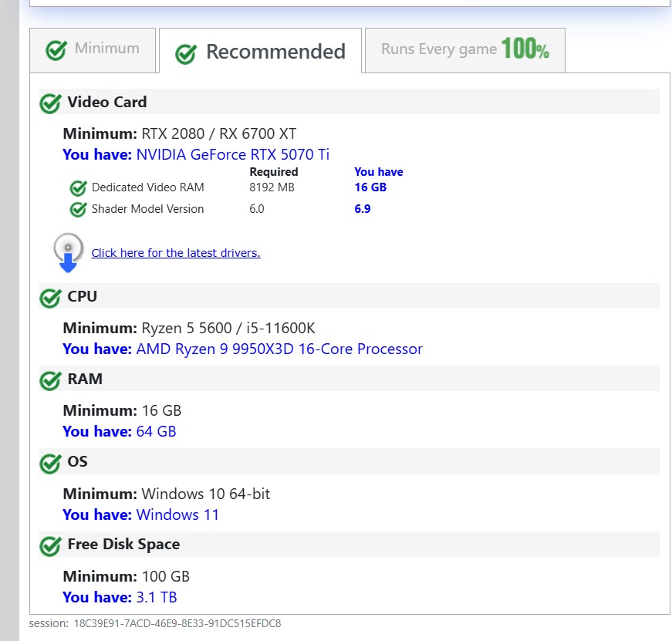Image resolution: width=672 pixels, height=641 pixels.
Task: Click NVIDIA GeForce RTX 5070 Ti text
Action: point(233,154)
